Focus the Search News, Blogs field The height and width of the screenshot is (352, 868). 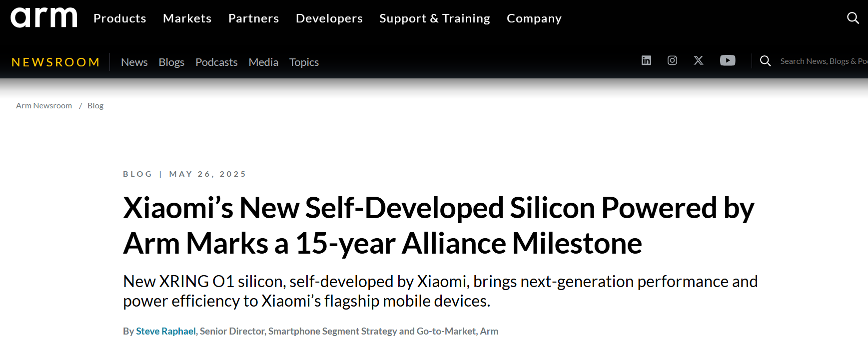click(822, 61)
